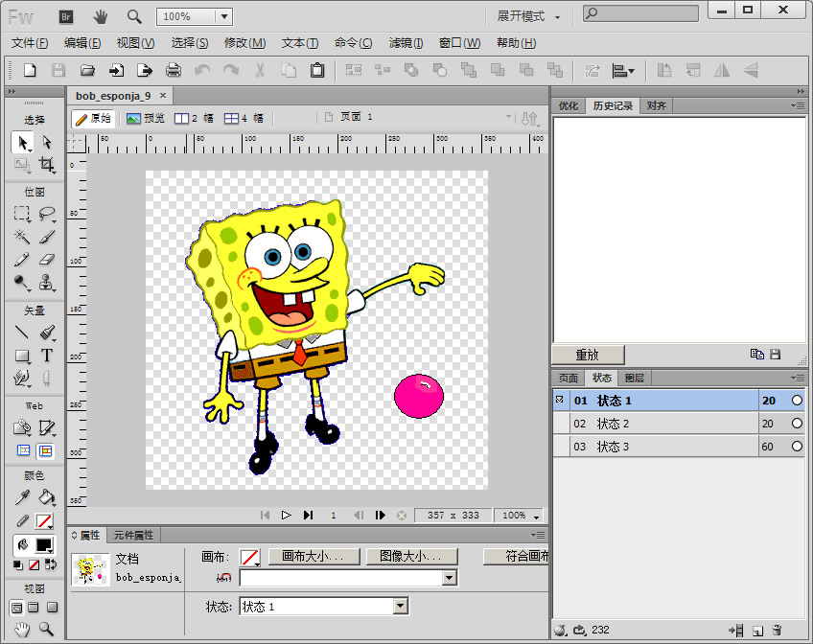Select the Rubber Stamp tool
This screenshot has width=813, height=644.
(x=47, y=283)
